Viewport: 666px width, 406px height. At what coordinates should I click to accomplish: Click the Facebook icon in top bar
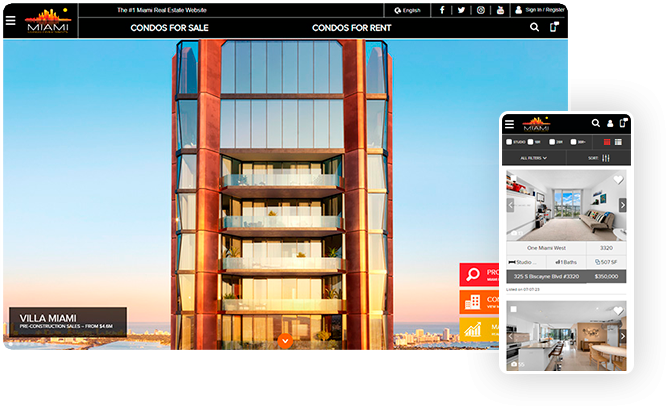442,10
